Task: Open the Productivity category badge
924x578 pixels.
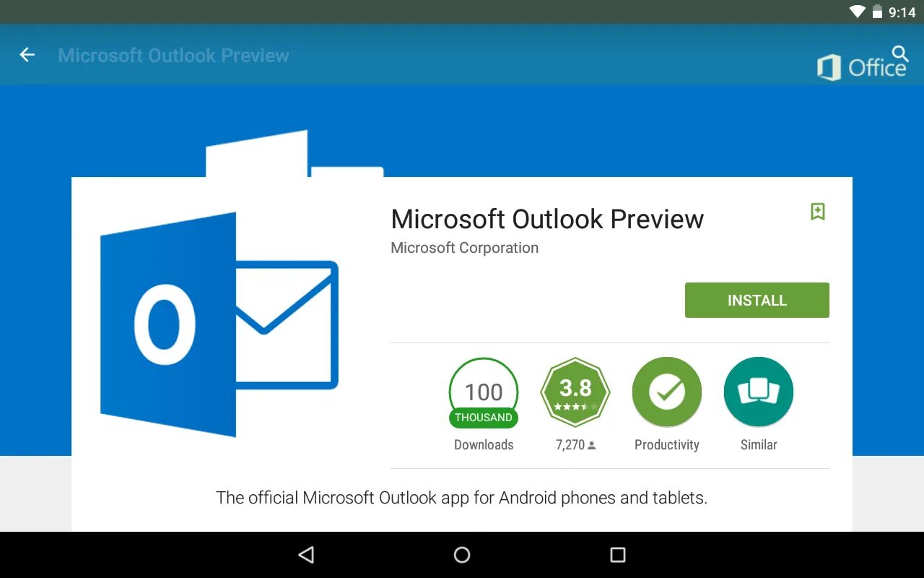Action: [x=667, y=392]
